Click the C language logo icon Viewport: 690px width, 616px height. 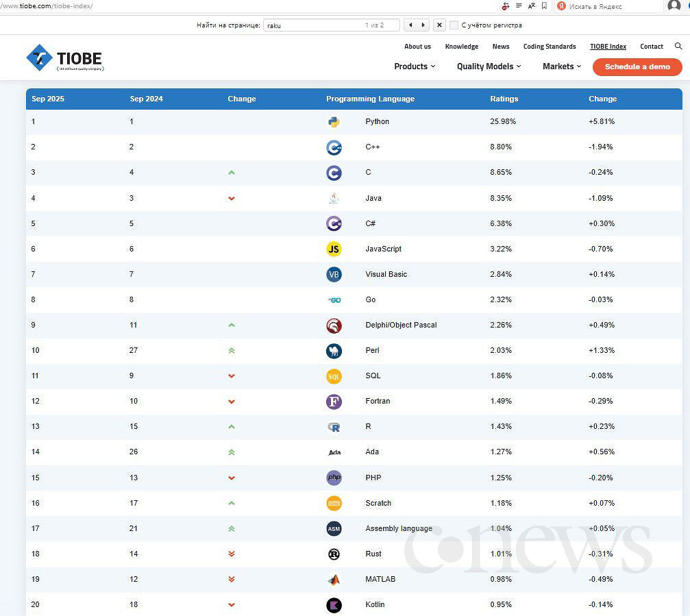point(334,173)
